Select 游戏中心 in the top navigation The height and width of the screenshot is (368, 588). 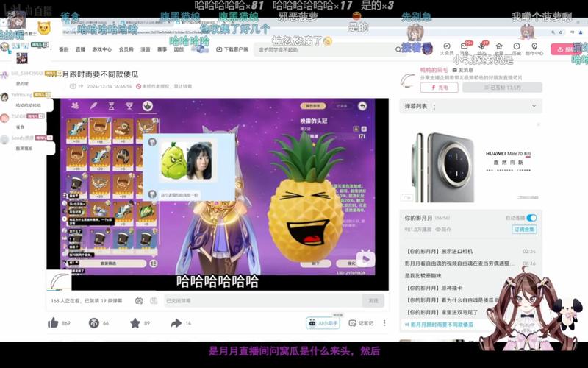click(101, 49)
